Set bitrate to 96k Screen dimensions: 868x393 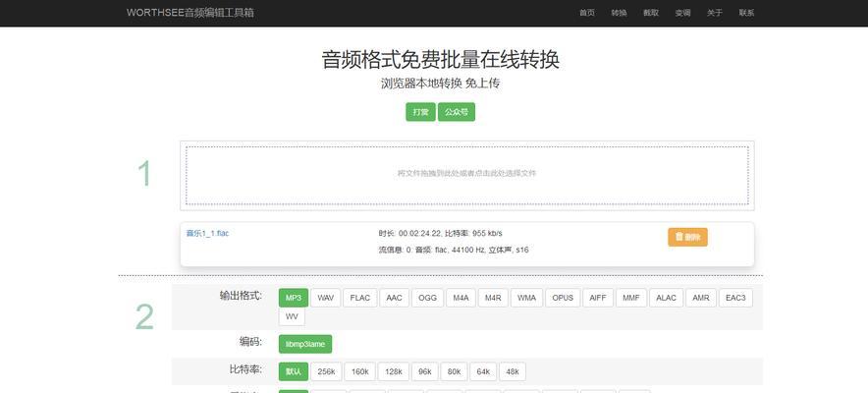click(424, 371)
